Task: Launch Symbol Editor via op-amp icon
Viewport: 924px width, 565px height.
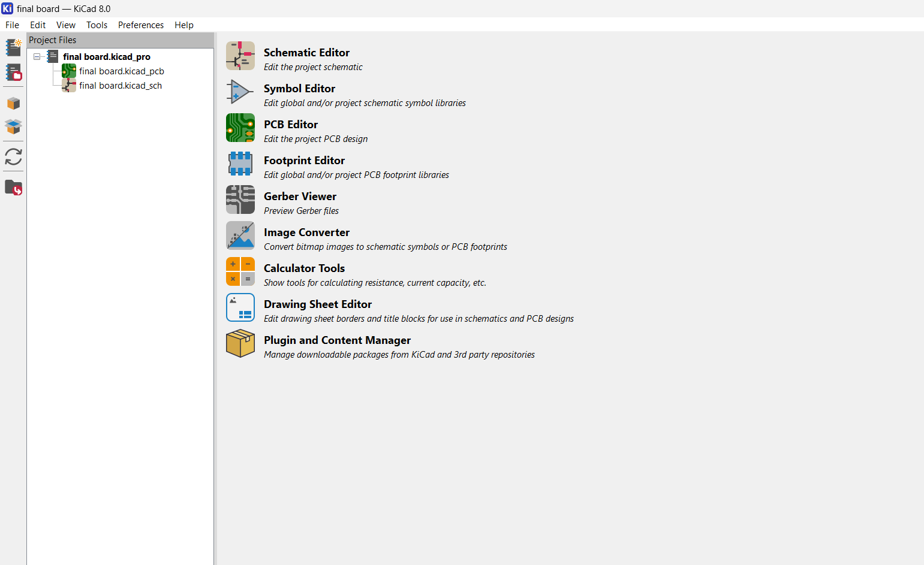Action: pyautogui.click(x=240, y=92)
